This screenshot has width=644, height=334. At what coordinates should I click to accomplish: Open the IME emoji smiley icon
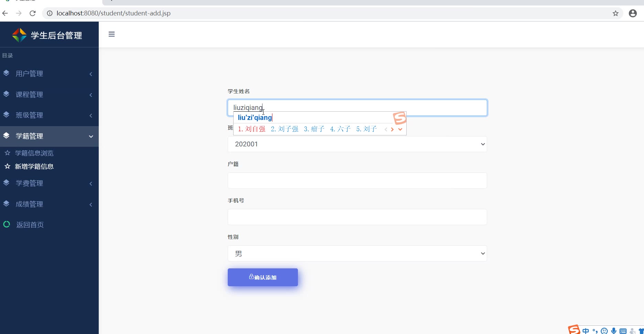tap(604, 331)
